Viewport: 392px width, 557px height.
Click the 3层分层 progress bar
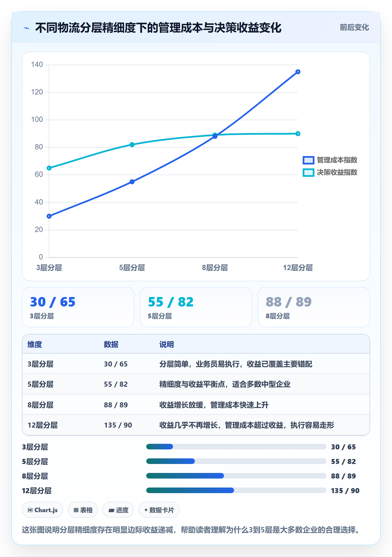[x=236, y=447]
